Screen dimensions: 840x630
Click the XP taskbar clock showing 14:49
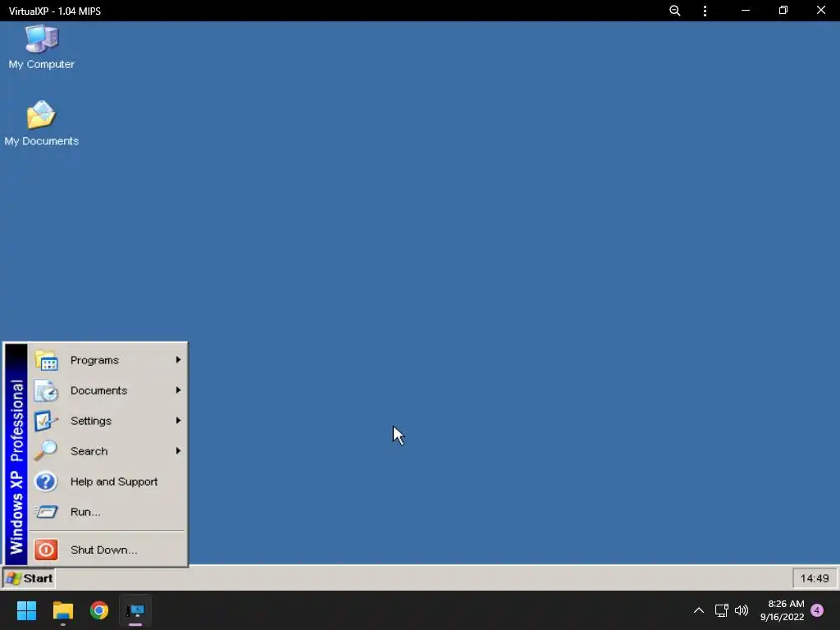(x=815, y=578)
